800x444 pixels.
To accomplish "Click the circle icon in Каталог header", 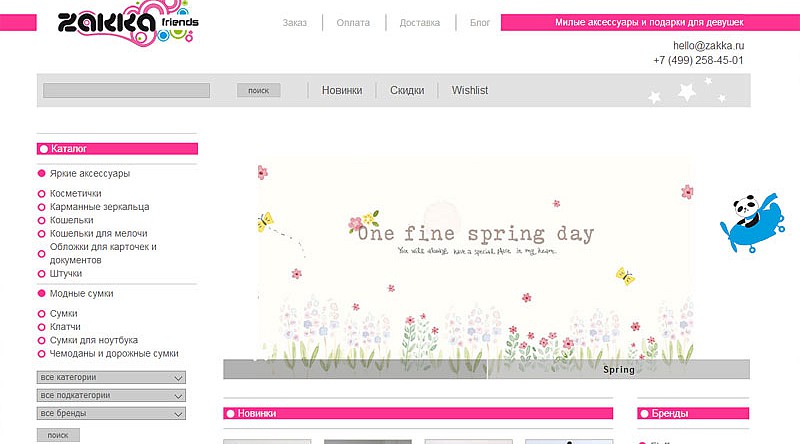I will pos(44,149).
